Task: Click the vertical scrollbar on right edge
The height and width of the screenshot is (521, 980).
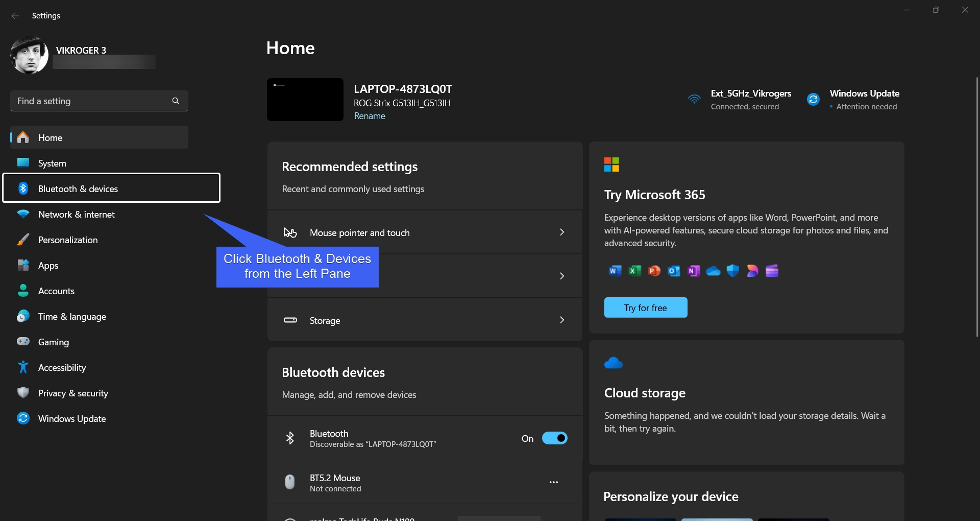Action: pyautogui.click(x=977, y=207)
